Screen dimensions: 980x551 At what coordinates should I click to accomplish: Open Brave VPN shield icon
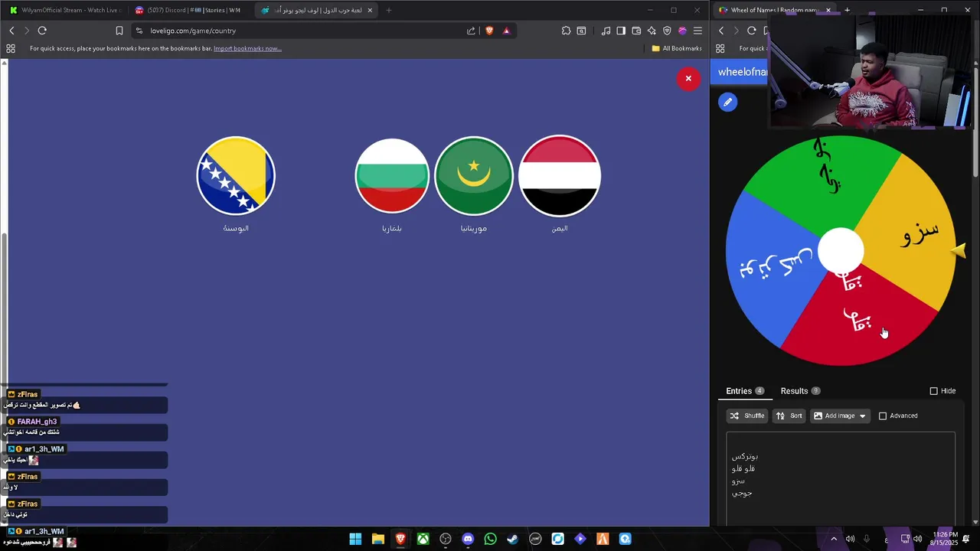click(667, 31)
